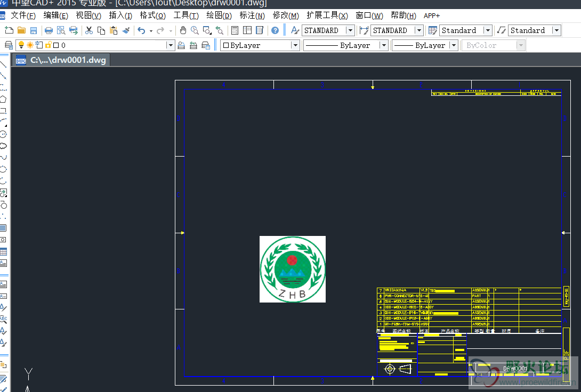Select the Table tool in the side toolbar
The height and width of the screenshot is (392, 581).
pyautogui.click(x=3, y=252)
